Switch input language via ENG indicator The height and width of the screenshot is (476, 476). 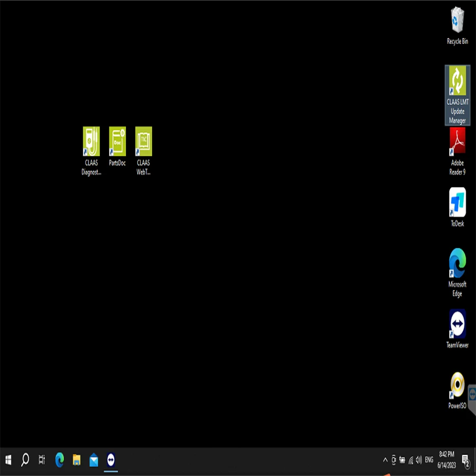(x=429, y=460)
